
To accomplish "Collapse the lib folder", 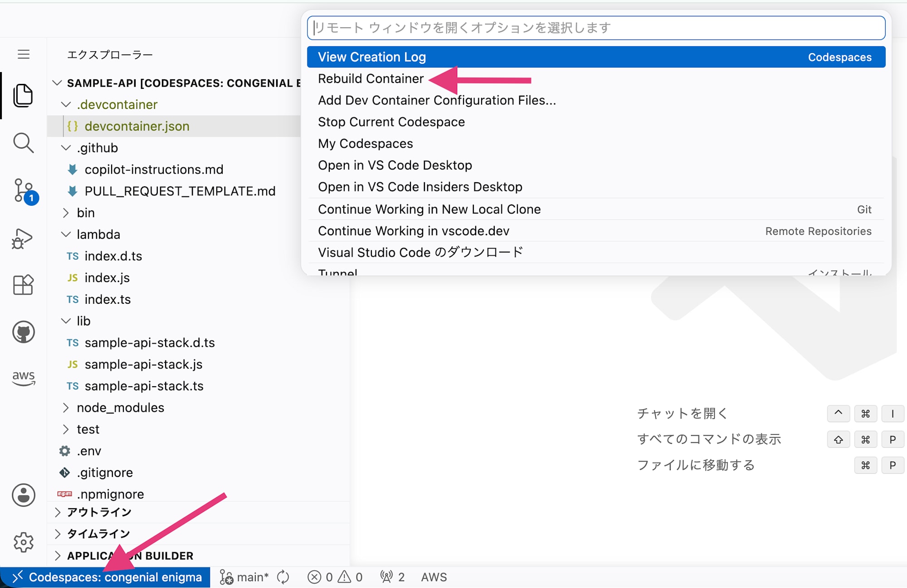I will pyautogui.click(x=66, y=321).
